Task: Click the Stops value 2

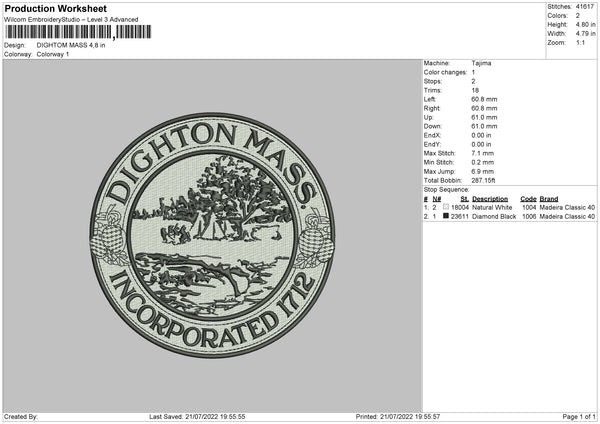Action: 473,82
